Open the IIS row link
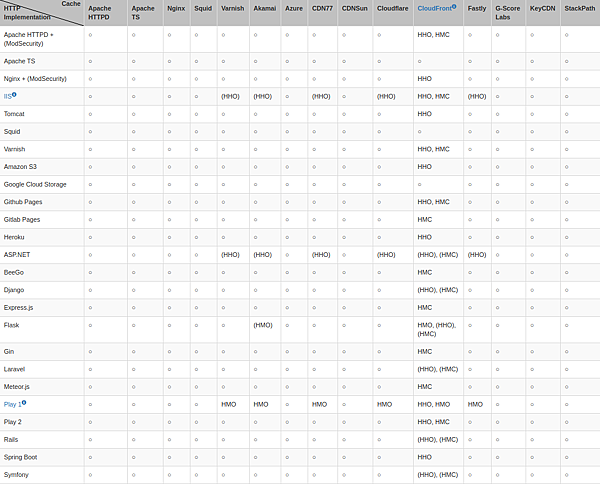Image resolution: width=600 pixels, height=484 pixels. point(8,97)
